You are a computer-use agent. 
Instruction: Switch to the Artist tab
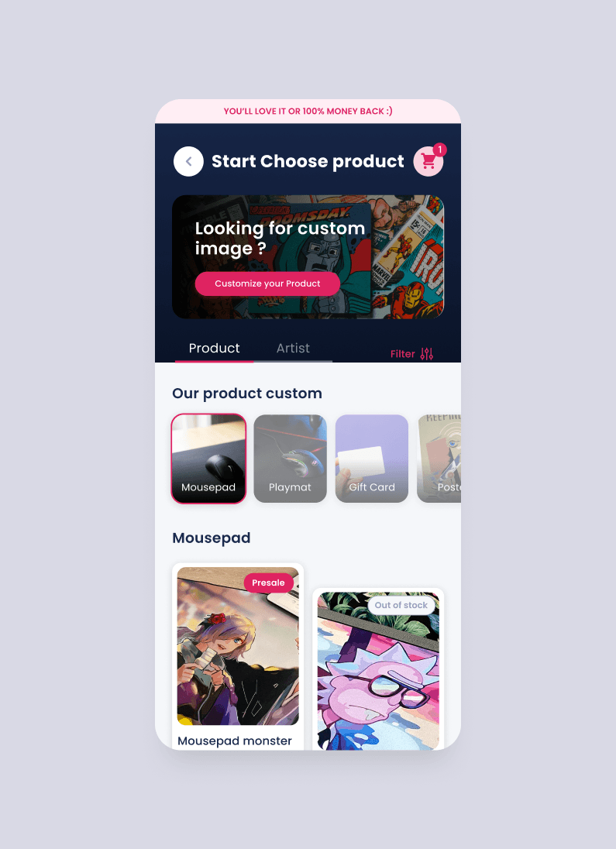pyautogui.click(x=293, y=348)
